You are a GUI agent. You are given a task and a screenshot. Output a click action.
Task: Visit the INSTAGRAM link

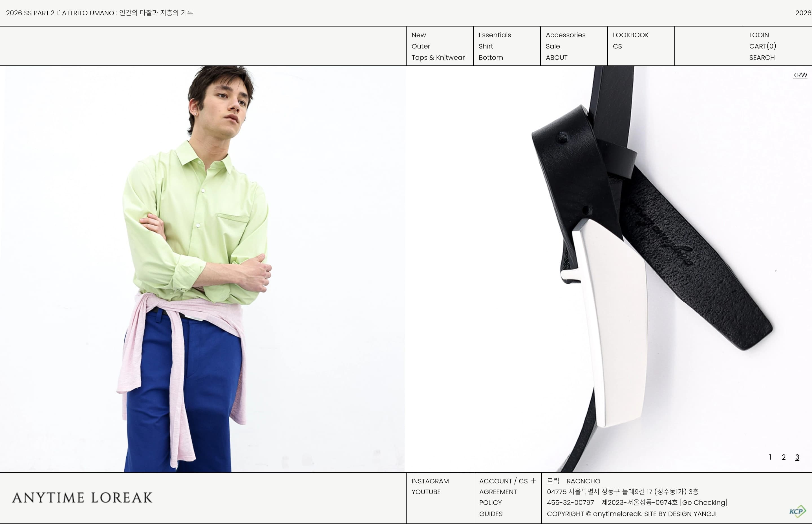point(430,481)
